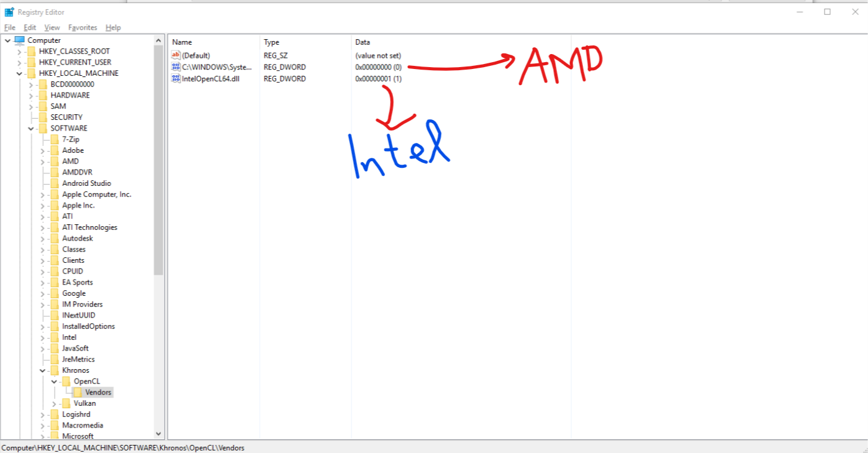Screen dimensions: 868x453
Task: Click the registry path in status bar
Action: click(123, 447)
